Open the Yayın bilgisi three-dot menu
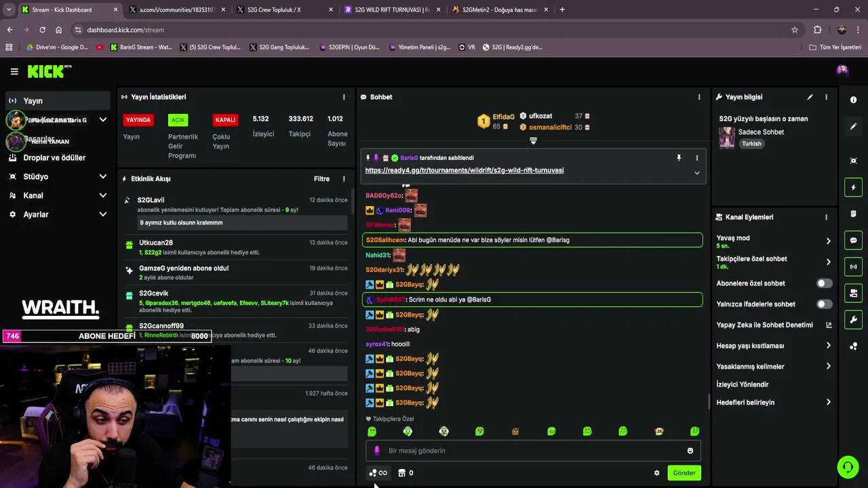This screenshot has width=868, height=488. click(826, 97)
